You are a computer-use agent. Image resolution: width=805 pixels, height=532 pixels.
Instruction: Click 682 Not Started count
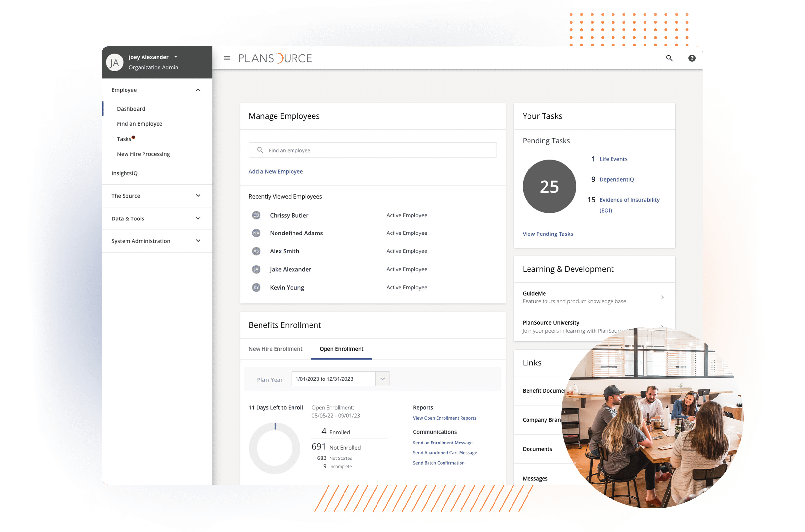point(322,459)
